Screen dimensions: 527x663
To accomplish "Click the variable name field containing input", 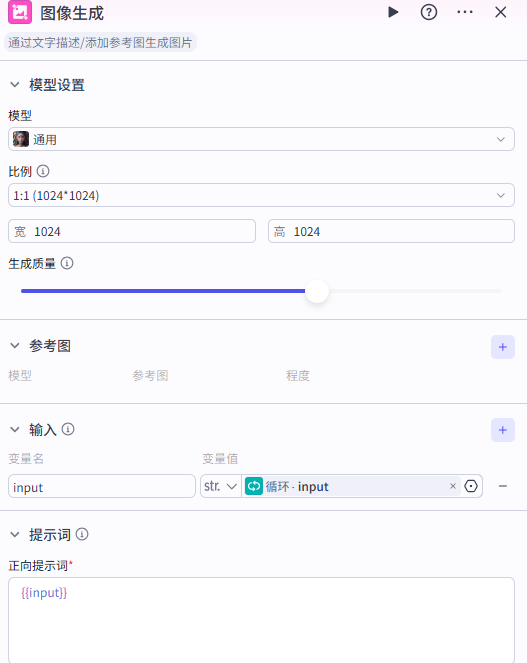I will pos(102,486).
